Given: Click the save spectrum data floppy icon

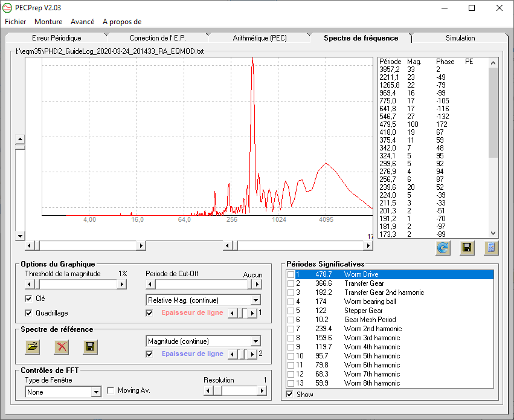Looking at the screenshot, I should pyautogui.click(x=467, y=248).
